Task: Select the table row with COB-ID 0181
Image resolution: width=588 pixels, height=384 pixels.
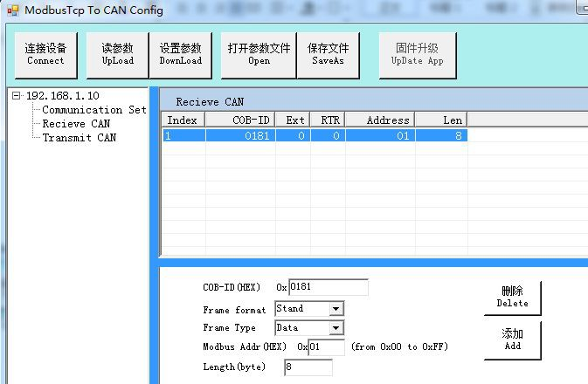Action: pos(315,135)
